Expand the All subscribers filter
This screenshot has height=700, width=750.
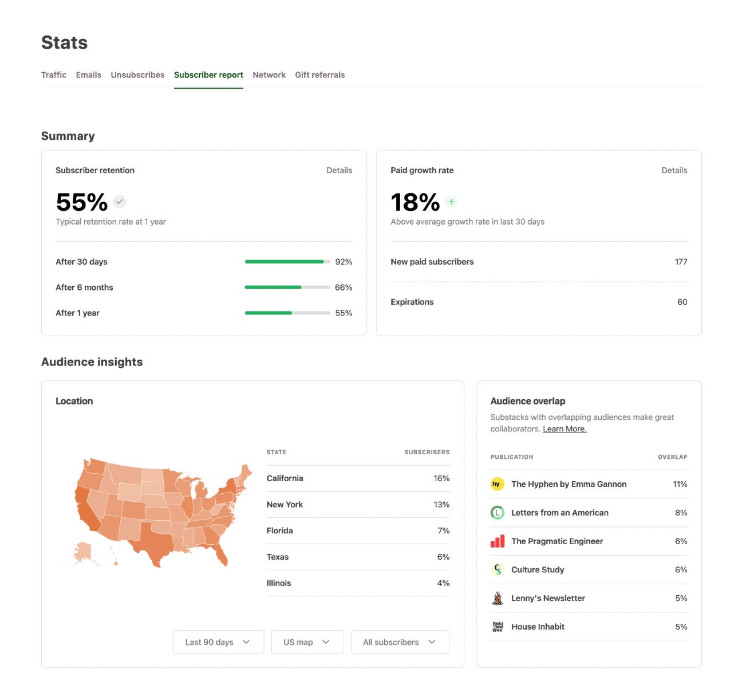[400, 642]
